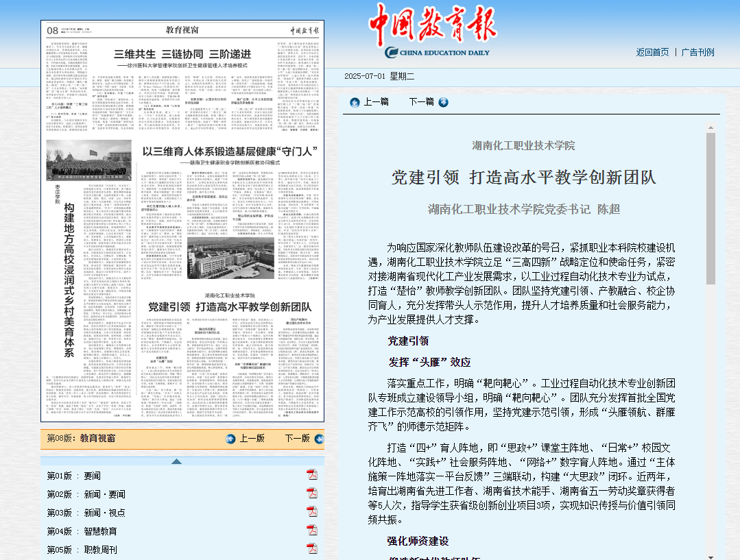Collapse the page list with triangle arrow
740x560 pixels.
coord(176,461)
